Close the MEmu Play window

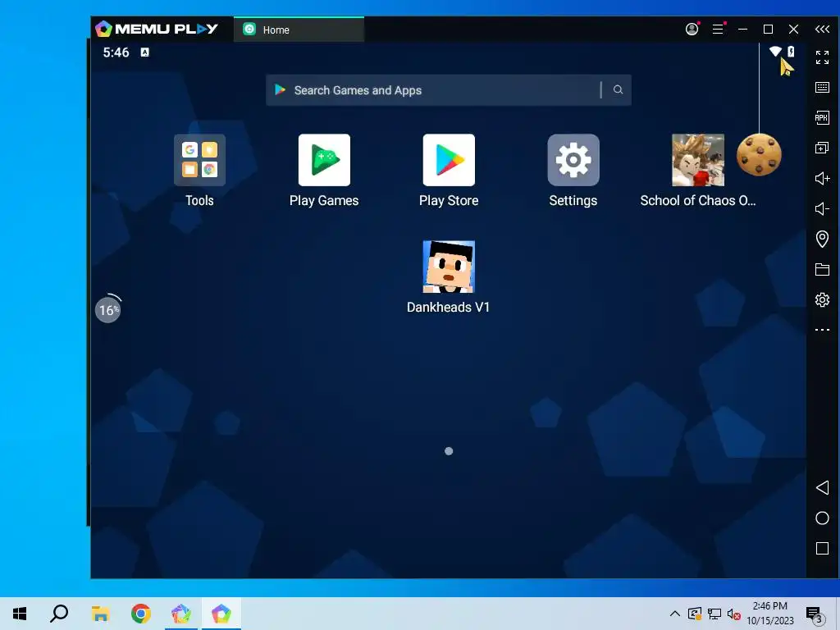793,29
